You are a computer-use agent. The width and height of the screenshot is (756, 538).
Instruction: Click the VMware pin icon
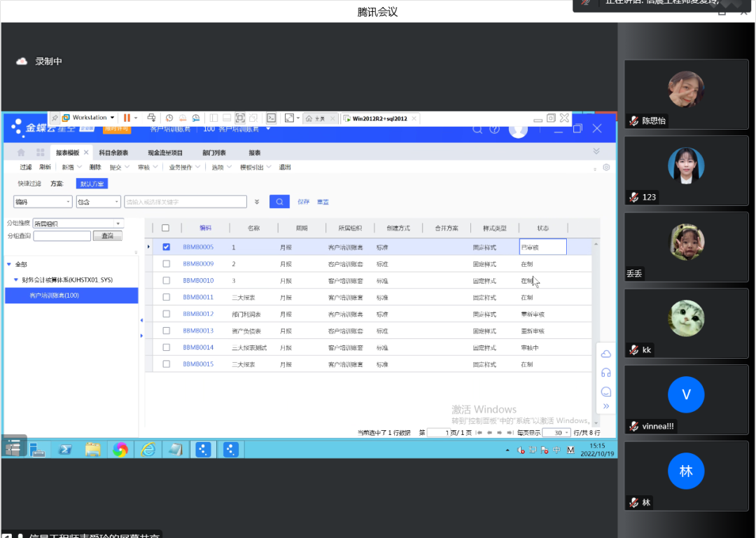coord(55,118)
